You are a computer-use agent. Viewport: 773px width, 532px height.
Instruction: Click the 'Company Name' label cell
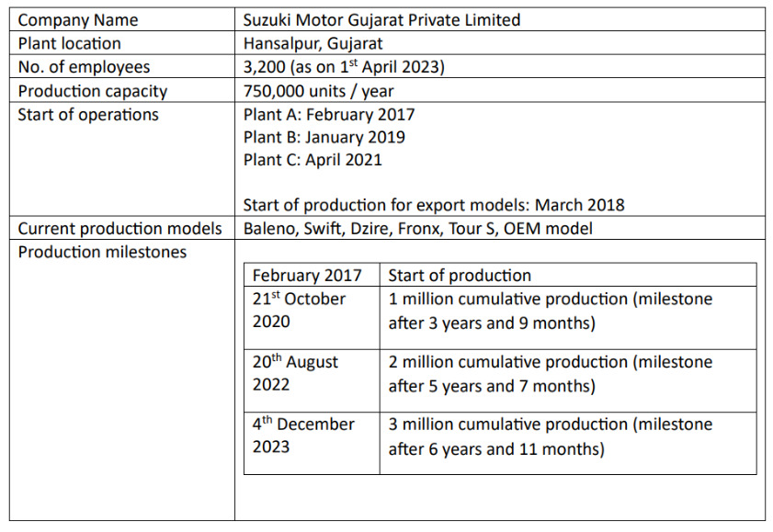click(78, 20)
